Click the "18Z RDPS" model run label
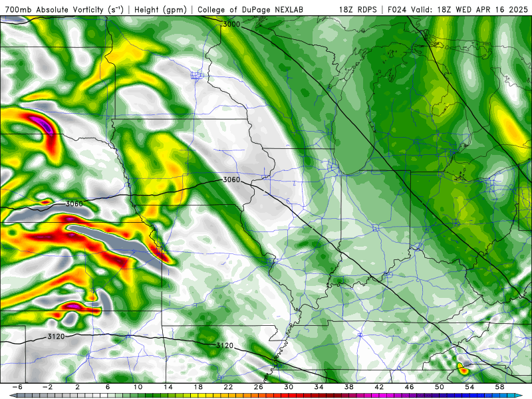Screen dimensions: 532x399 point(358,9)
